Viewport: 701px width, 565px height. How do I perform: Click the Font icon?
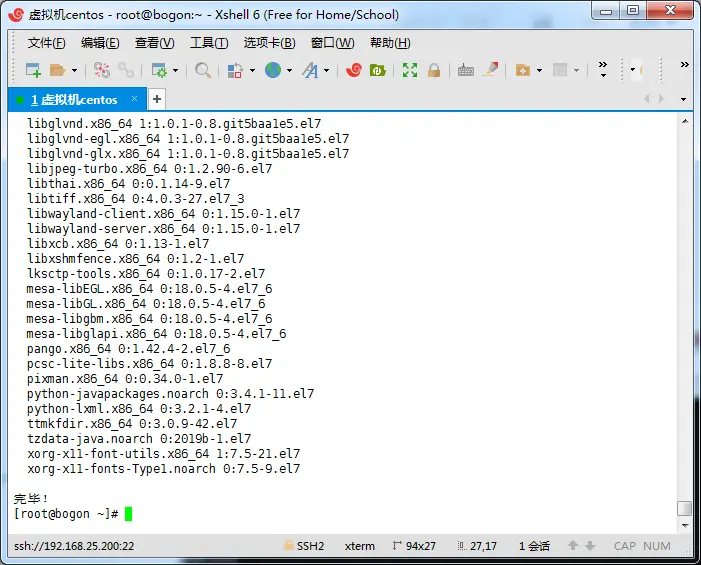[x=310, y=70]
